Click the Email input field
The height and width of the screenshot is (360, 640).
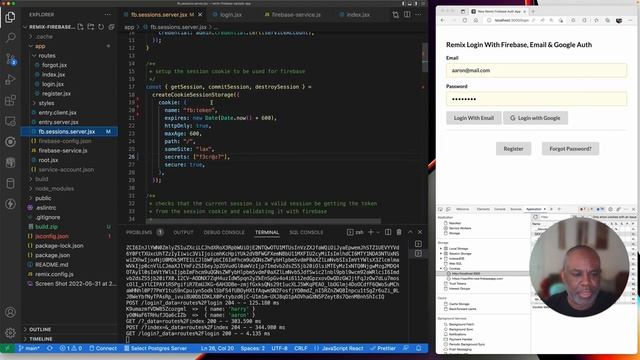click(x=536, y=70)
